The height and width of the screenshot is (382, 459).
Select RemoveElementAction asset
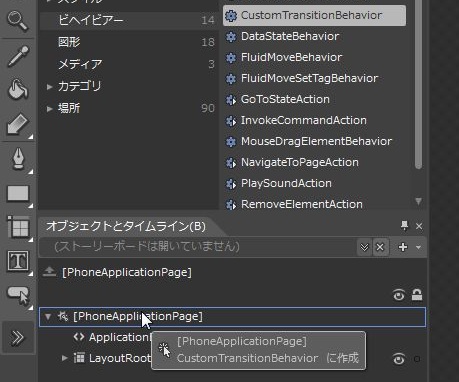(x=302, y=204)
